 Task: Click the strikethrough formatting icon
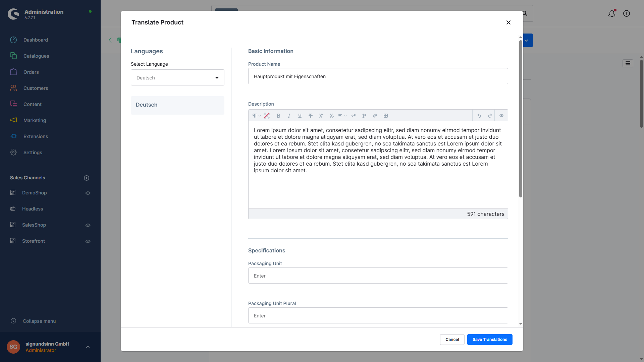coord(311,116)
